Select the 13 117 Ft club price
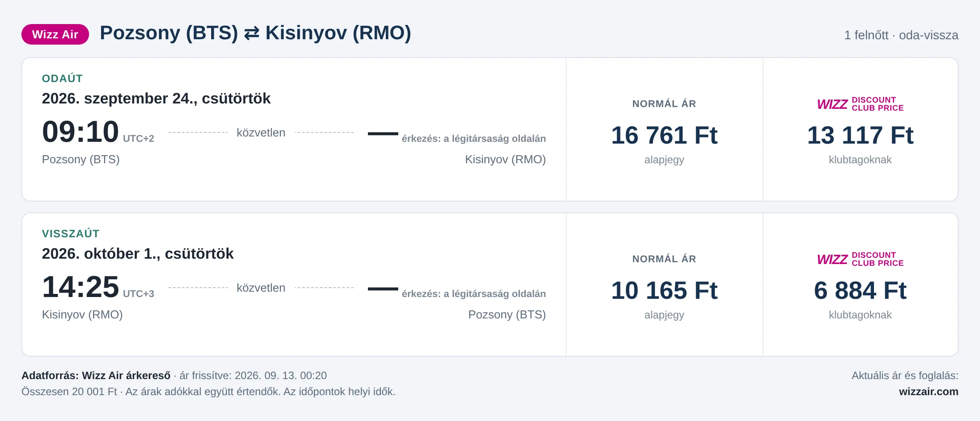 [860, 135]
